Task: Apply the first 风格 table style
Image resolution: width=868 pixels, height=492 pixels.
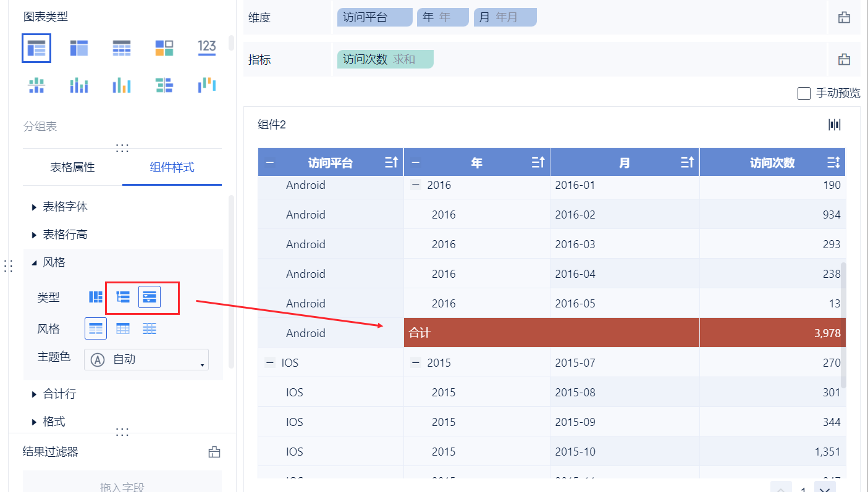Action: pyautogui.click(x=96, y=328)
